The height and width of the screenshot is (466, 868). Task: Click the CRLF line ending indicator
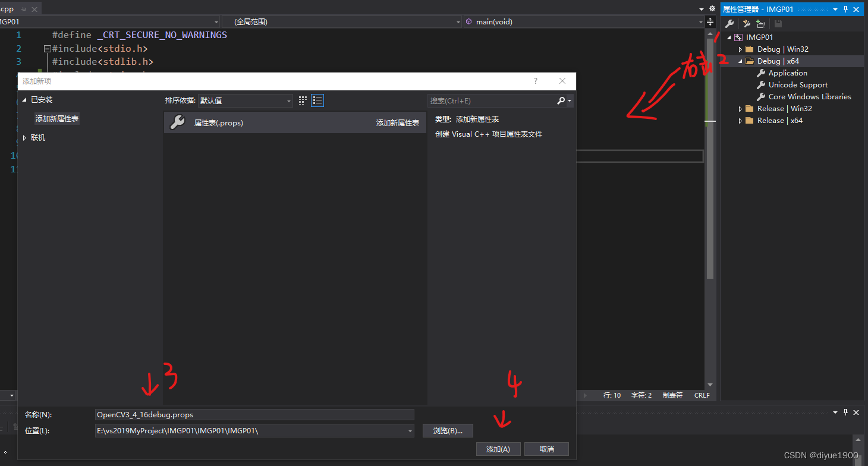coord(702,395)
